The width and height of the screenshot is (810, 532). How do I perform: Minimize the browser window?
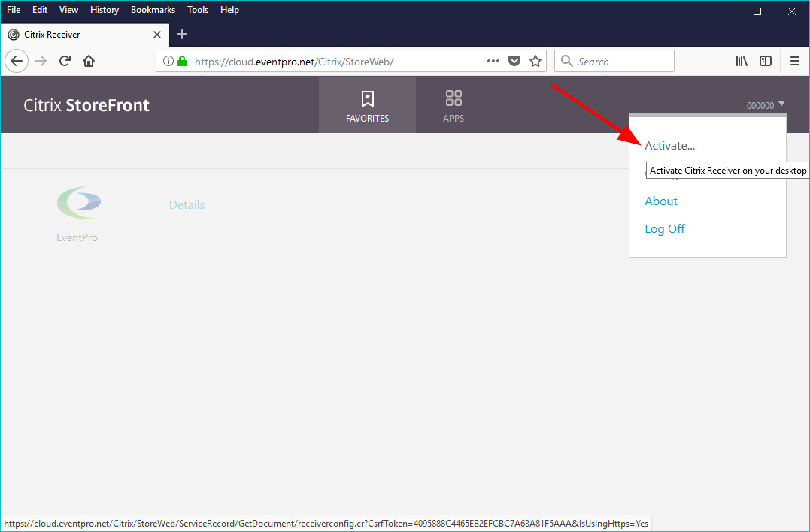point(723,11)
